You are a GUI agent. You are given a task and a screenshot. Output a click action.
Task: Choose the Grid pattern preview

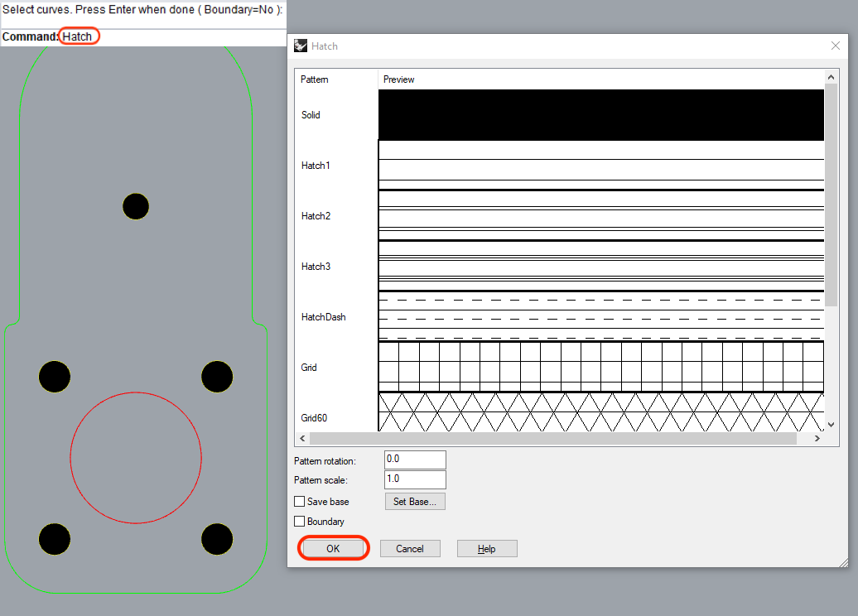click(x=600, y=367)
